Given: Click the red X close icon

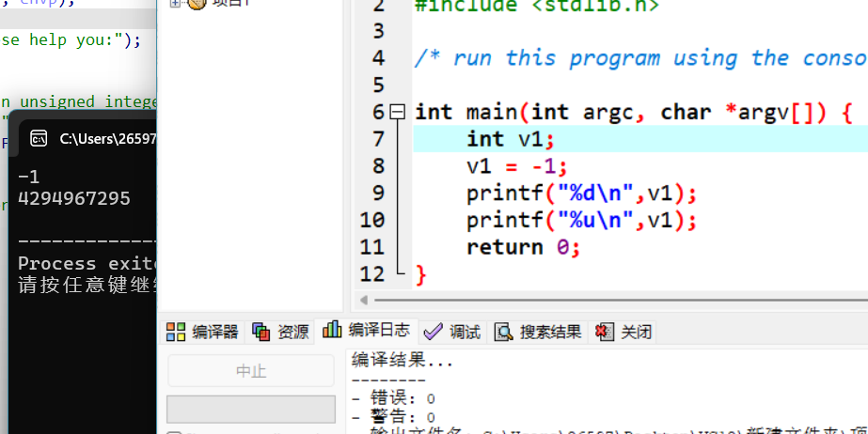Looking at the screenshot, I should coord(605,332).
